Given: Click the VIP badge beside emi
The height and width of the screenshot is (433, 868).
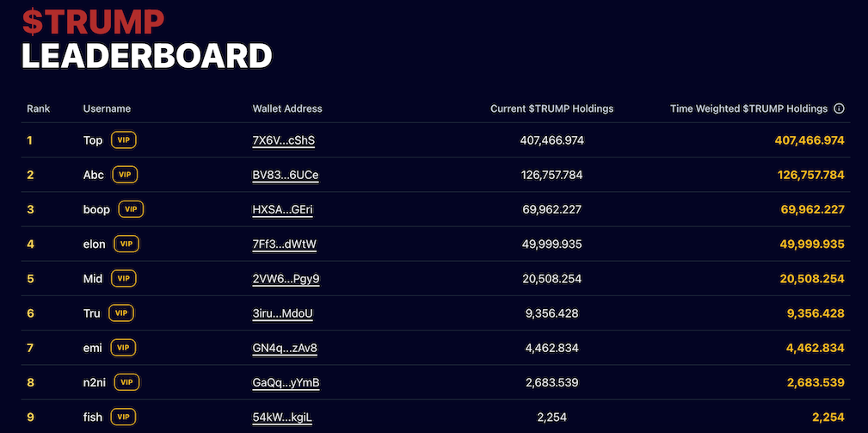Looking at the screenshot, I should pos(123,348).
